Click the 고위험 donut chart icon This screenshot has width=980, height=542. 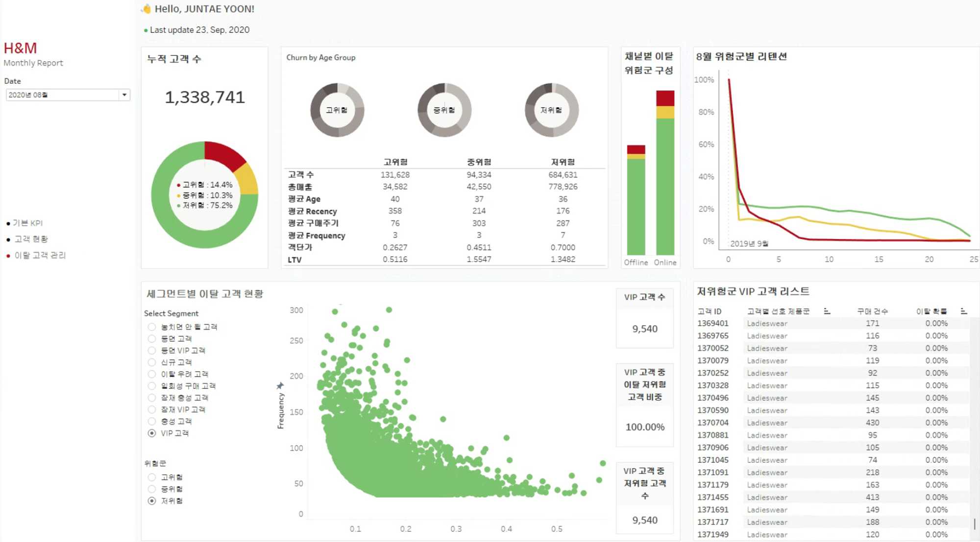click(x=337, y=110)
